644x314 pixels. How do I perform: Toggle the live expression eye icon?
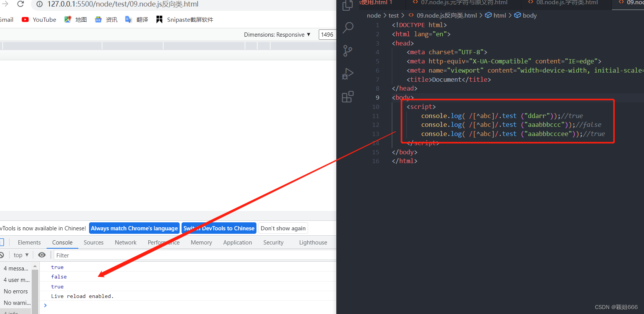(42, 255)
